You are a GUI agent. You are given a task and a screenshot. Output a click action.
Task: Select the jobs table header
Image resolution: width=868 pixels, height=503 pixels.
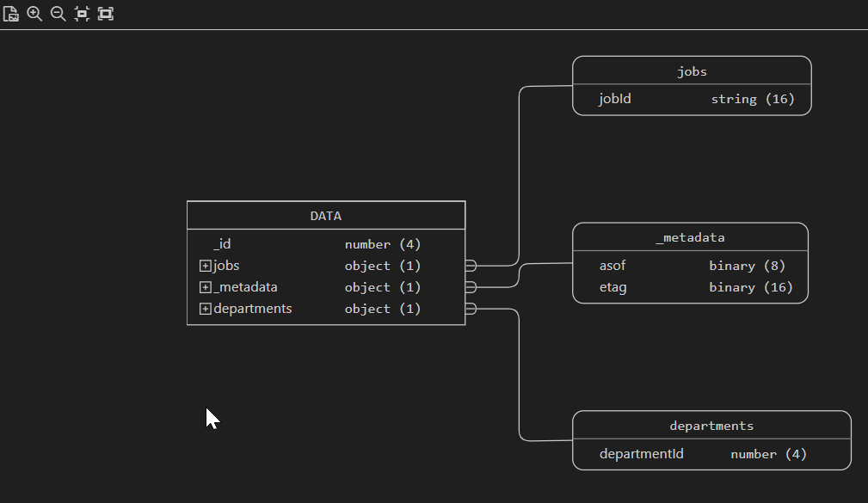[692, 71]
